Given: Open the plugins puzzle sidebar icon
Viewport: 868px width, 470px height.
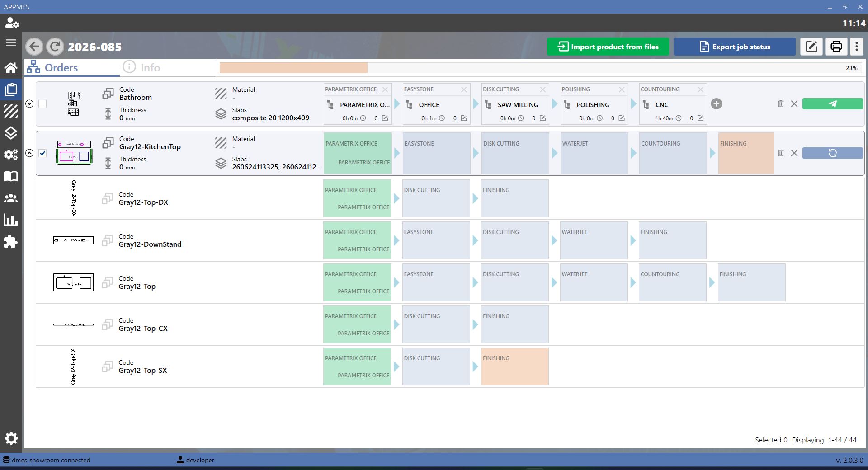Looking at the screenshot, I should pos(11,242).
